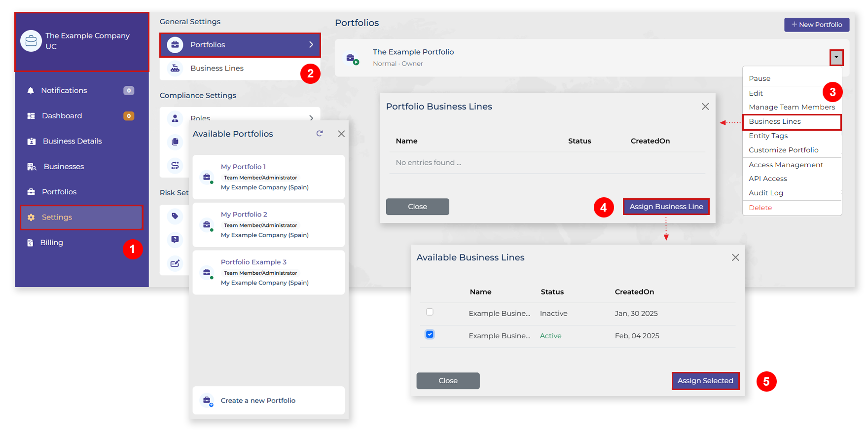Image resolution: width=868 pixels, height=435 pixels.
Task: Click Portfolio Example 3 briefcase icon
Action: [207, 273]
